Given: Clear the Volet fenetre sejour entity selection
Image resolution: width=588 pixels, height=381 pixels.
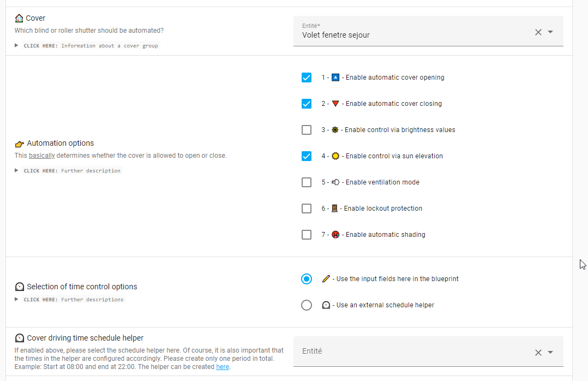Looking at the screenshot, I should (538, 32).
